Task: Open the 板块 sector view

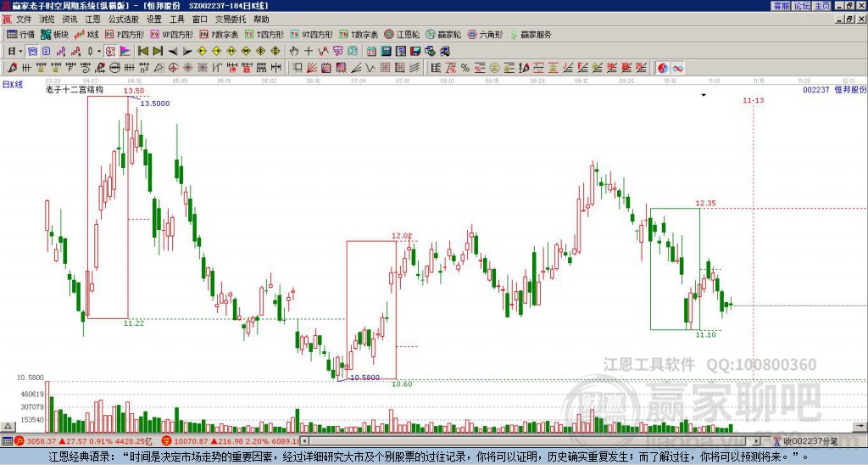Action: tap(55, 34)
